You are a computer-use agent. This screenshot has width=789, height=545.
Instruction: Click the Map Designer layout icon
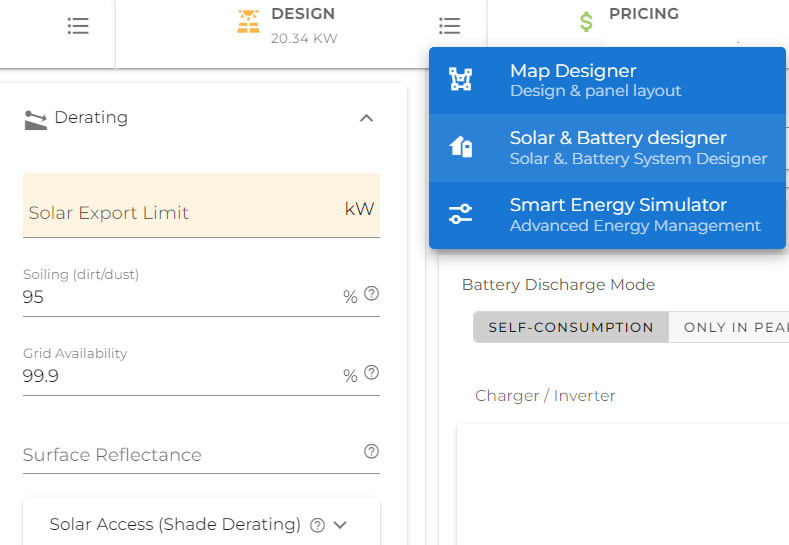[x=460, y=79]
